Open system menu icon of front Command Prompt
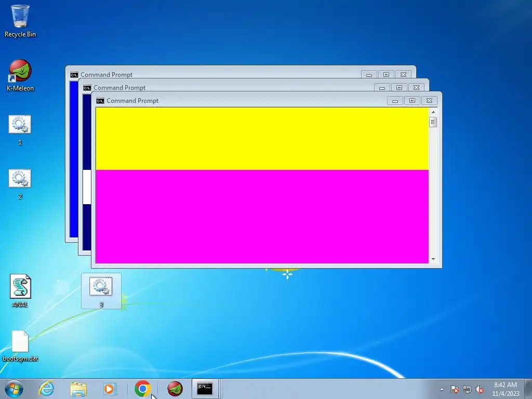Viewport: 532px width, 399px height. coord(100,101)
